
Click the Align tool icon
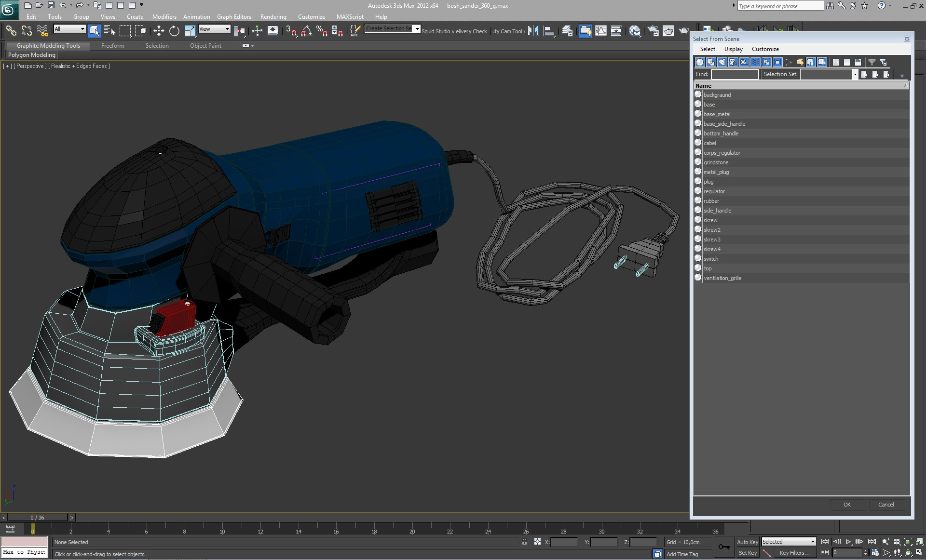click(x=549, y=31)
